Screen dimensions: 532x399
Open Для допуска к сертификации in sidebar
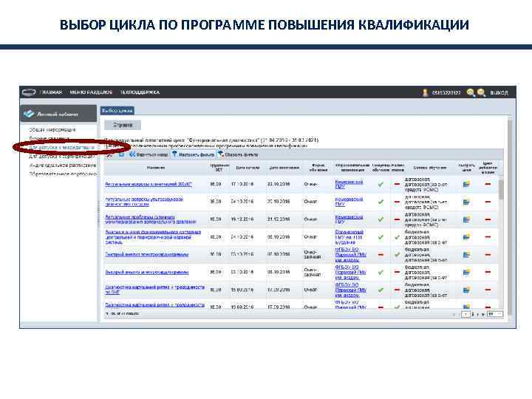click(62, 157)
